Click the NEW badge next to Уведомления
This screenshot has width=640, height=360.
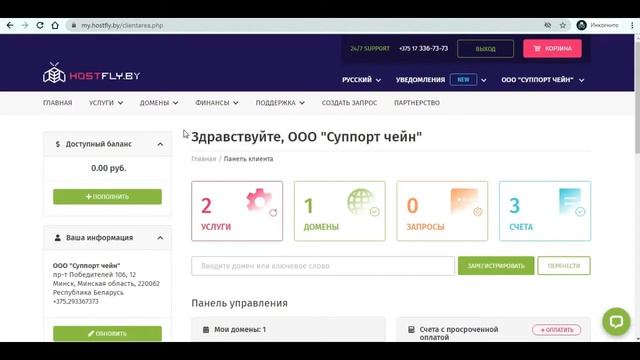(x=463, y=80)
